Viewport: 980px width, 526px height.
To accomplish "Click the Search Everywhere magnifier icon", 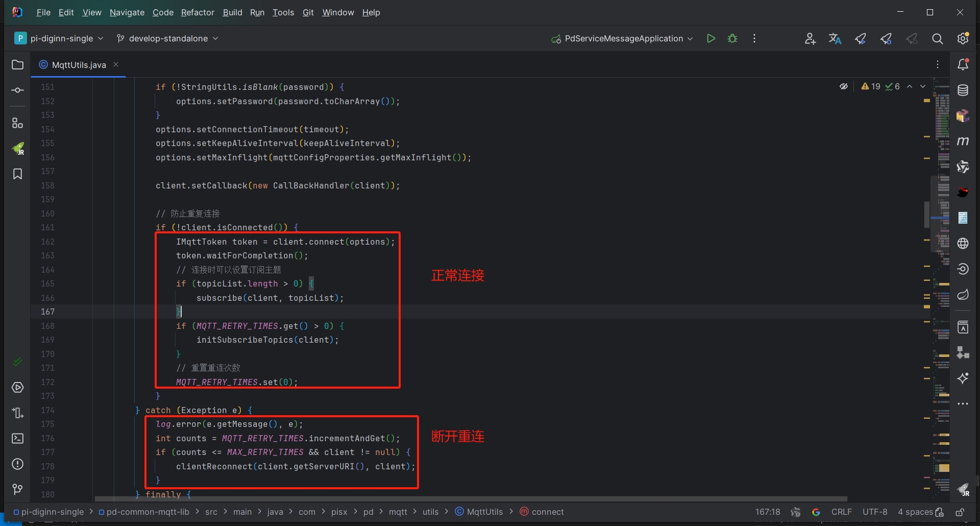I will point(937,39).
